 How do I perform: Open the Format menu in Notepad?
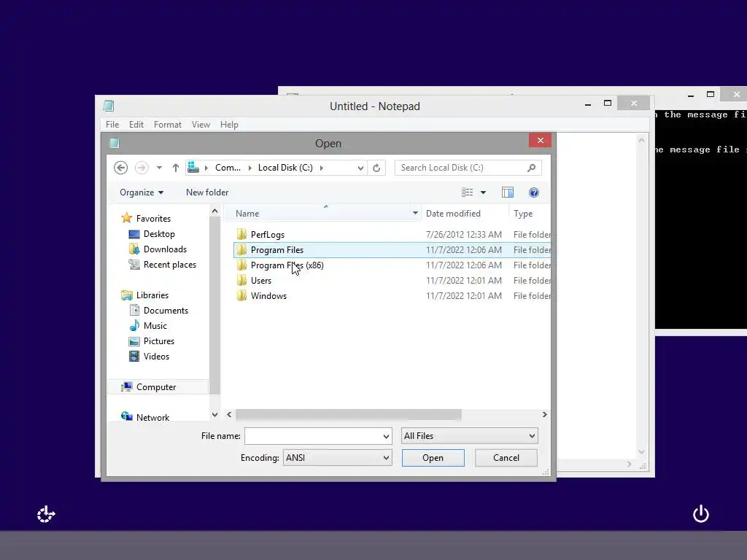(168, 124)
